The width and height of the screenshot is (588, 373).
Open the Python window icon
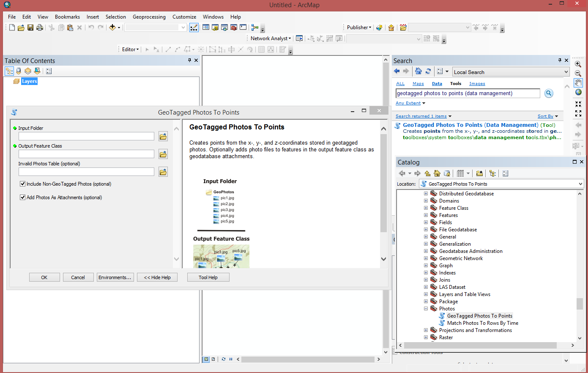[x=243, y=27]
